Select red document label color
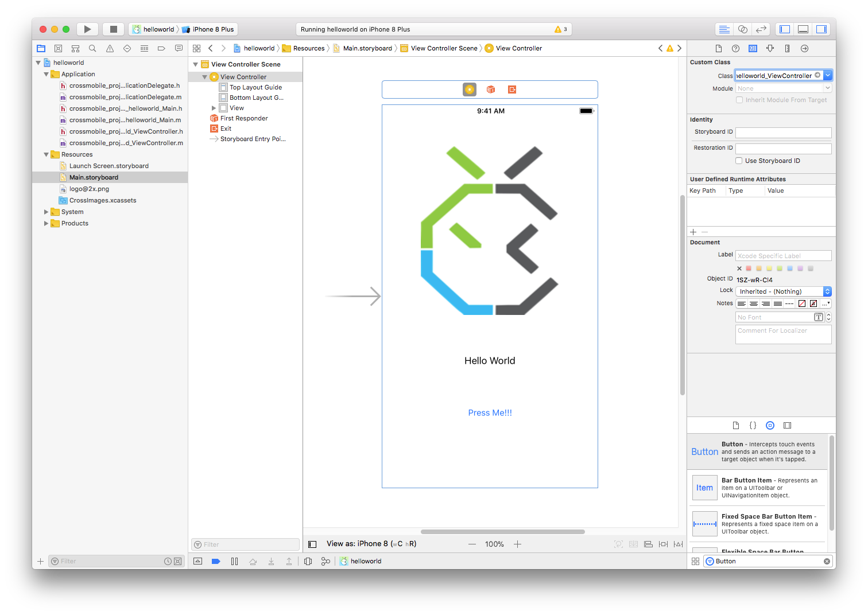Image resolution: width=868 pixels, height=615 pixels. pyautogui.click(x=749, y=268)
